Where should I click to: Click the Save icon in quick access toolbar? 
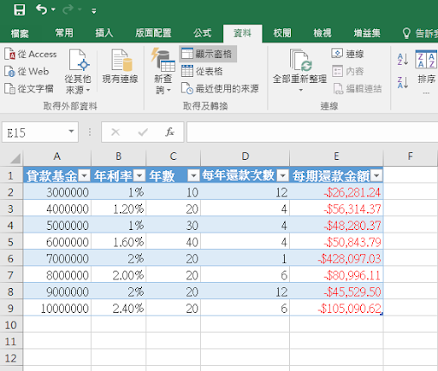tap(19, 10)
